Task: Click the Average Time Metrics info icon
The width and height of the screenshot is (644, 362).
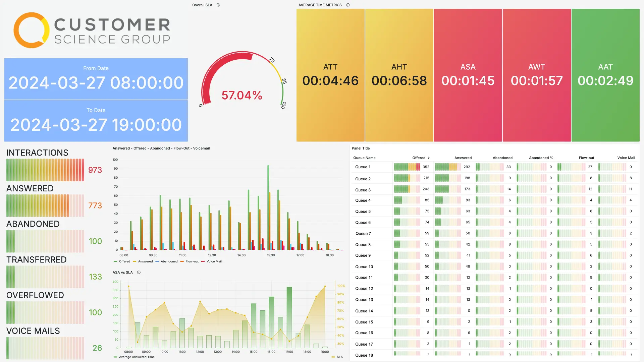Action: tap(348, 5)
